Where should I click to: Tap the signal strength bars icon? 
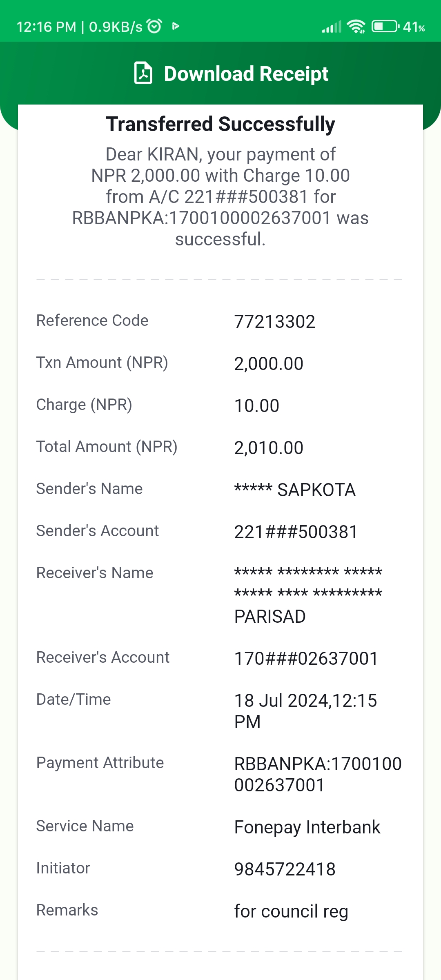point(332,27)
